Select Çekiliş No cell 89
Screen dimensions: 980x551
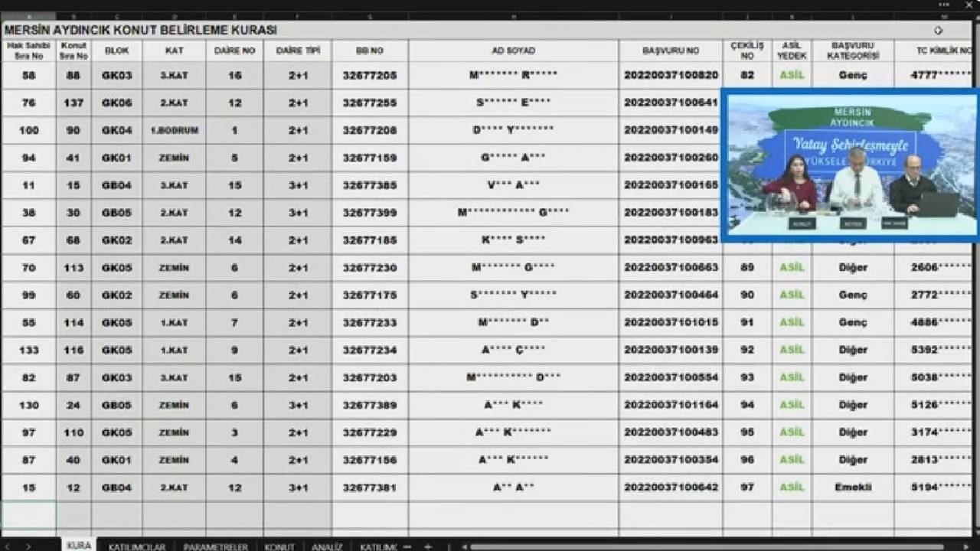(747, 268)
